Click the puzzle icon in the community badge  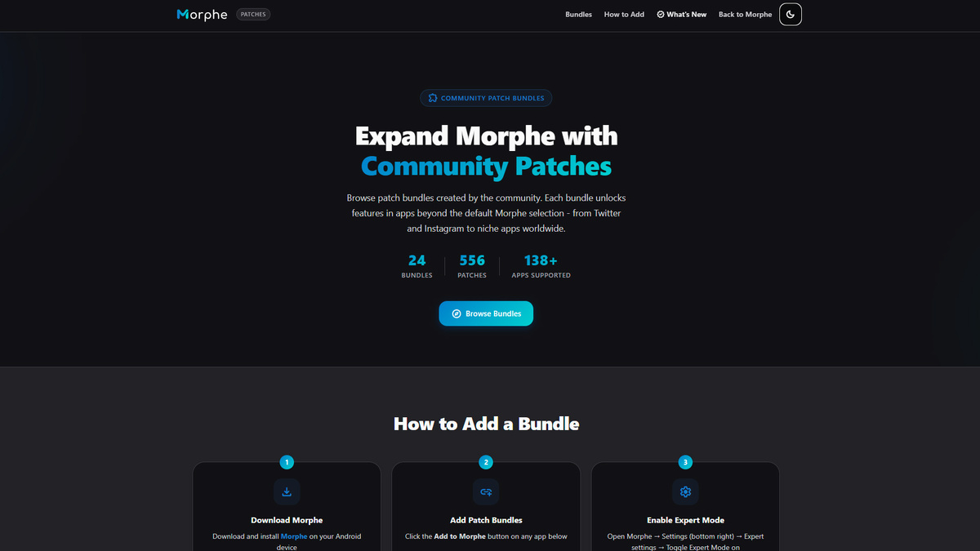click(433, 98)
